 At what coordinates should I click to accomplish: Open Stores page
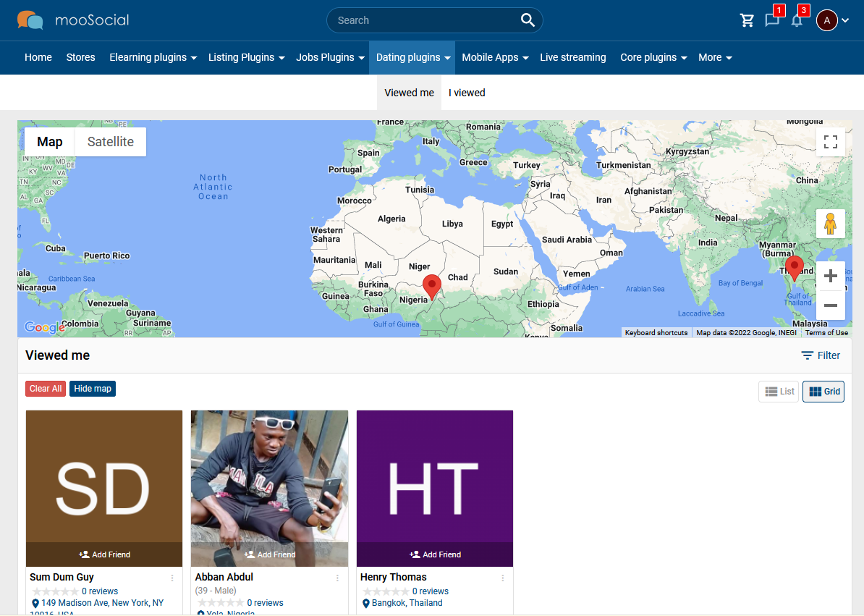tap(80, 57)
